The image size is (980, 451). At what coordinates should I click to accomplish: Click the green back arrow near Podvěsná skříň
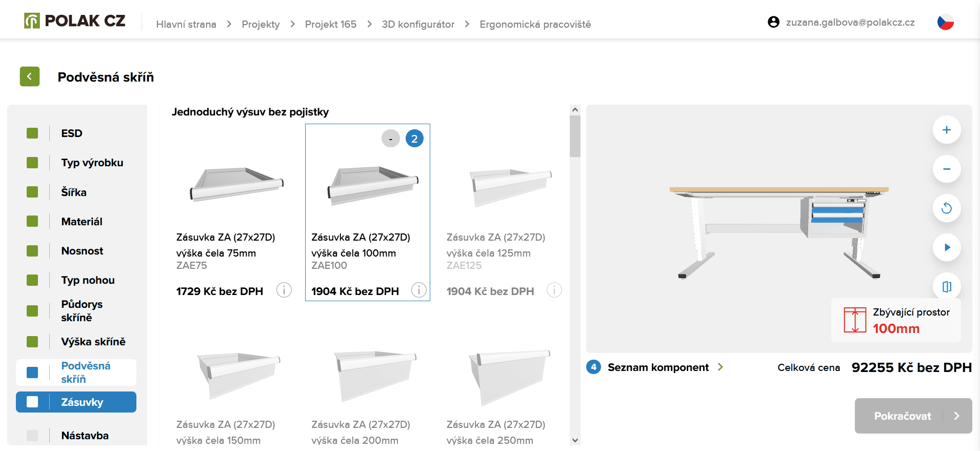pyautogui.click(x=29, y=76)
